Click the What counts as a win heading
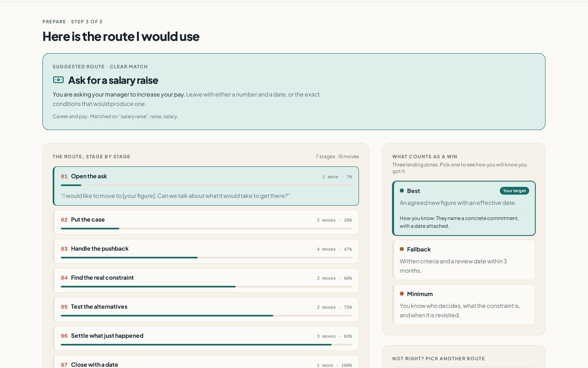 click(x=425, y=157)
